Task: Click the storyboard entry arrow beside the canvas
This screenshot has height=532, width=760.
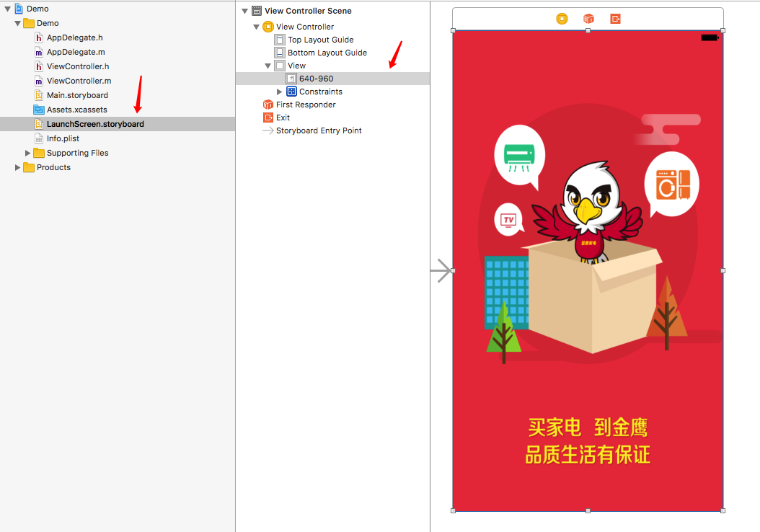Action: coord(442,271)
